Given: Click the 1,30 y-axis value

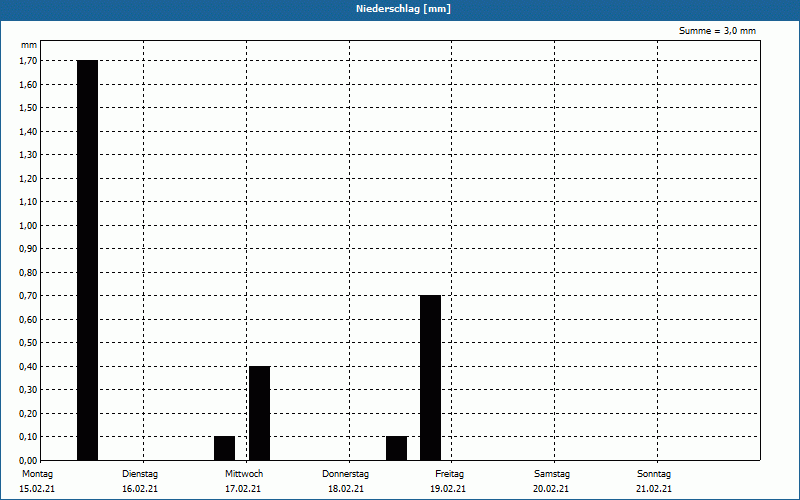Looking at the screenshot, I should tap(28, 155).
